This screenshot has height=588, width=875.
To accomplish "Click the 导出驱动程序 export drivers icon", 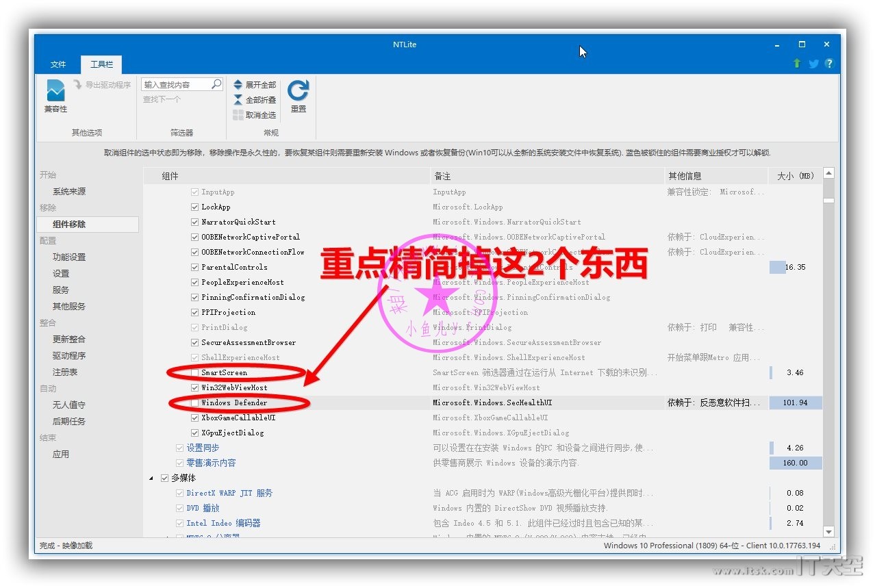I will coord(77,85).
